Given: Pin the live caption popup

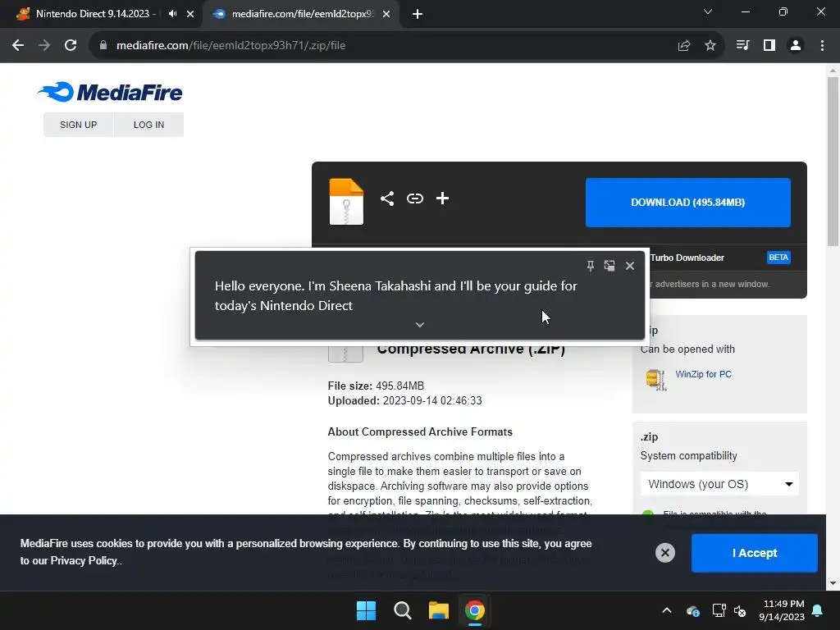Looking at the screenshot, I should point(590,266).
